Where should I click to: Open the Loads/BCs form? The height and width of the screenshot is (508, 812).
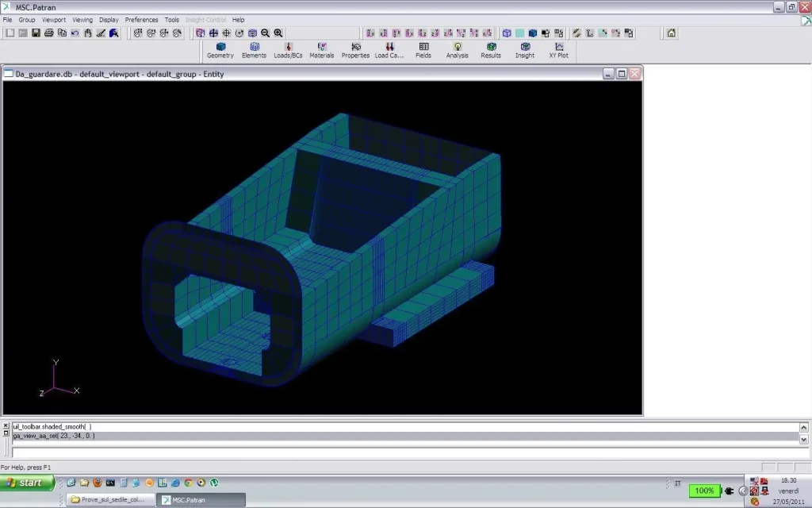[288, 50]
